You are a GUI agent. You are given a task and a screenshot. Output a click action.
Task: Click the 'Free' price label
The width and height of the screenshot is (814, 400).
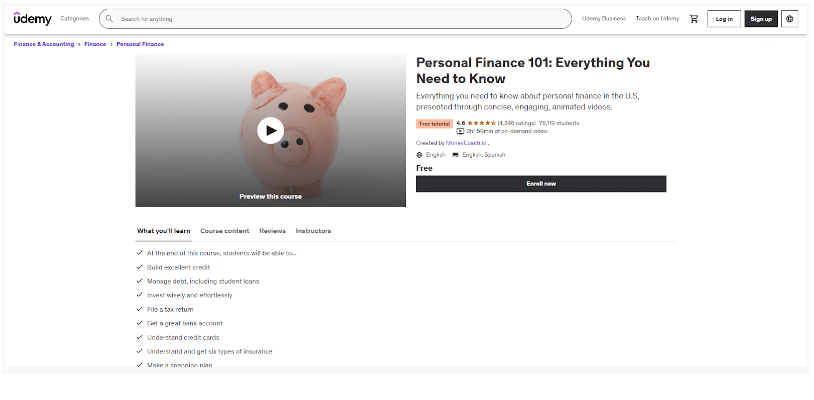pos(424,168)
